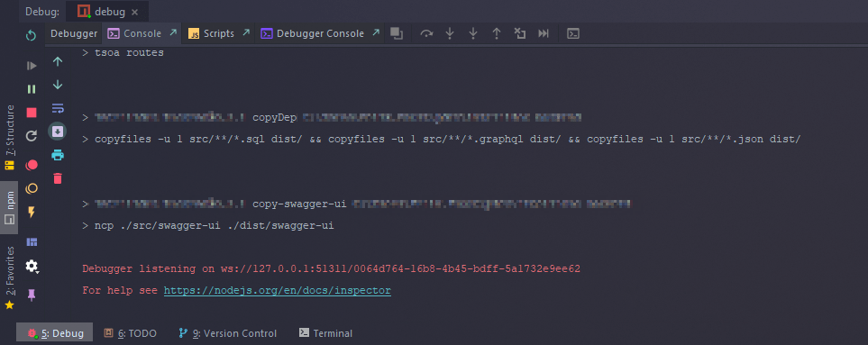Click the 'For help see' text
Image resolution: width=868 pixels, height=345 pixels.
point(120,290)
